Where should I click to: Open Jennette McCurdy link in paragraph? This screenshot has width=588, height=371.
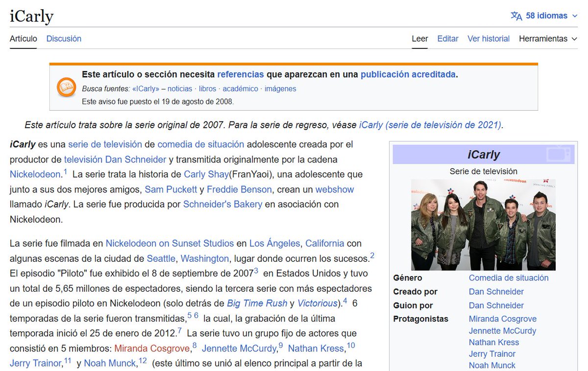point(239,348)
